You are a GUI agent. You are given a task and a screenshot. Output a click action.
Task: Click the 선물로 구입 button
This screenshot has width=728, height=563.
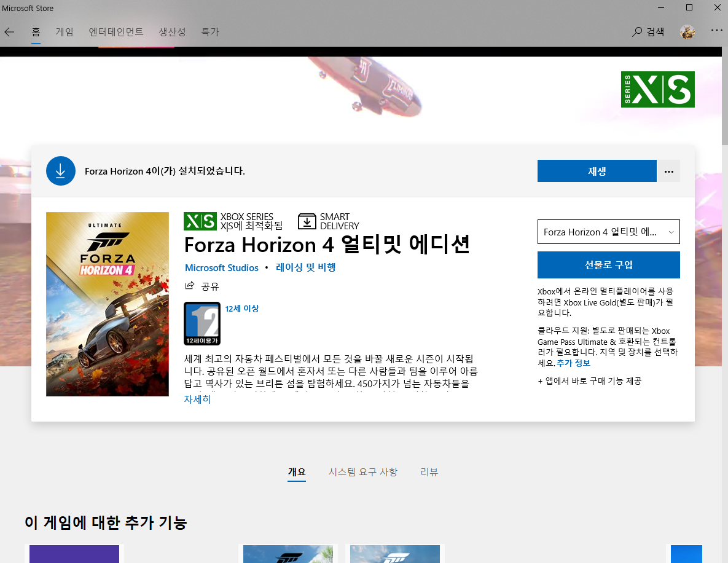point(609,265)
